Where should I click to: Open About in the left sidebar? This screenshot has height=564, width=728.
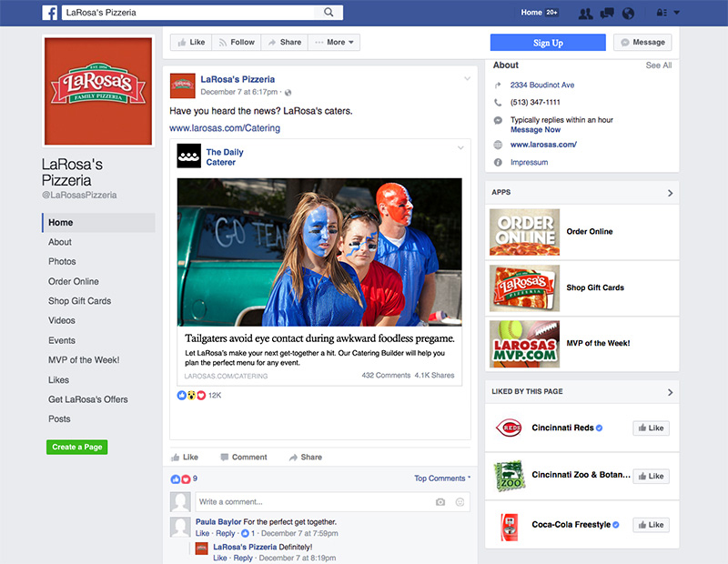(60, 242)
